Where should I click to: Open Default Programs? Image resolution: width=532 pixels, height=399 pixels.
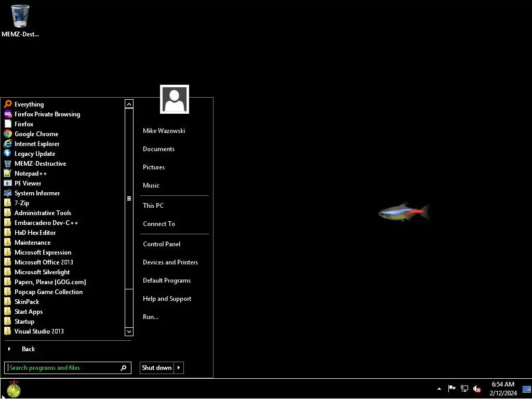[x=167, y=281]
